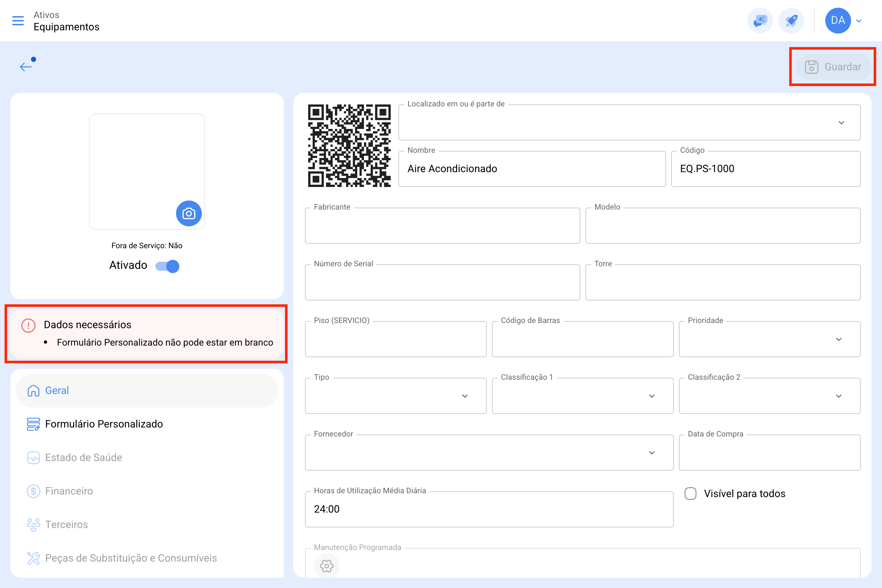Click the Terceiros people icon
Viewport: 882px width, 588px height.
[x=34, y=524]
